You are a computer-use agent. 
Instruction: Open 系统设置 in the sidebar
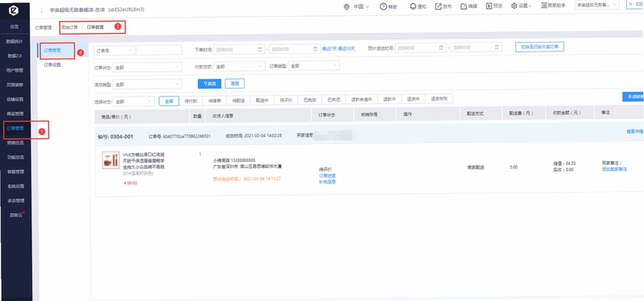pyautogui.click(x=15, y=187)
